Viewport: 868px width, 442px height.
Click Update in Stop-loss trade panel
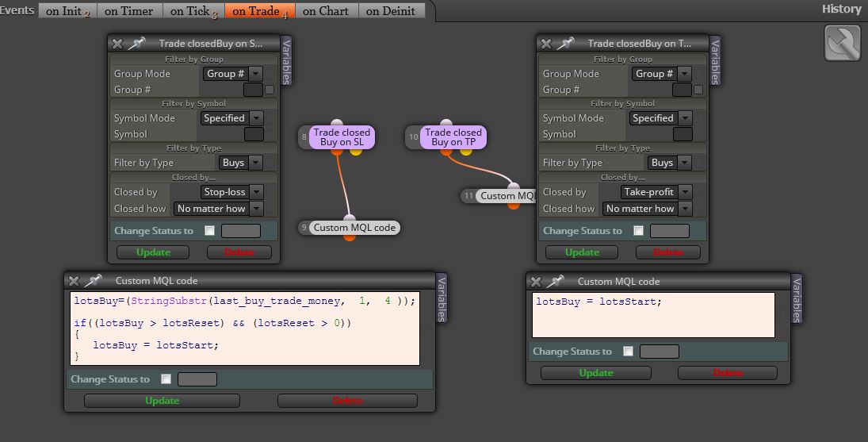point(153,252)
